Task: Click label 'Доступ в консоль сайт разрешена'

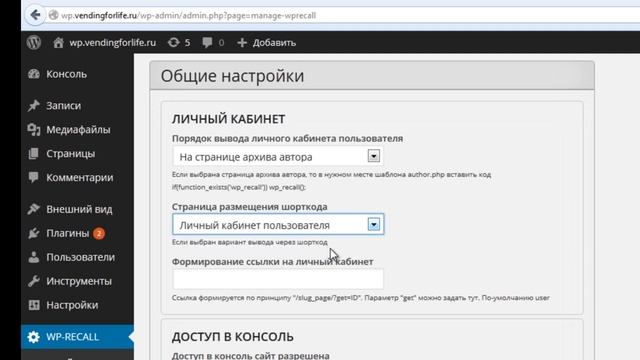Action: pos(250,356)
